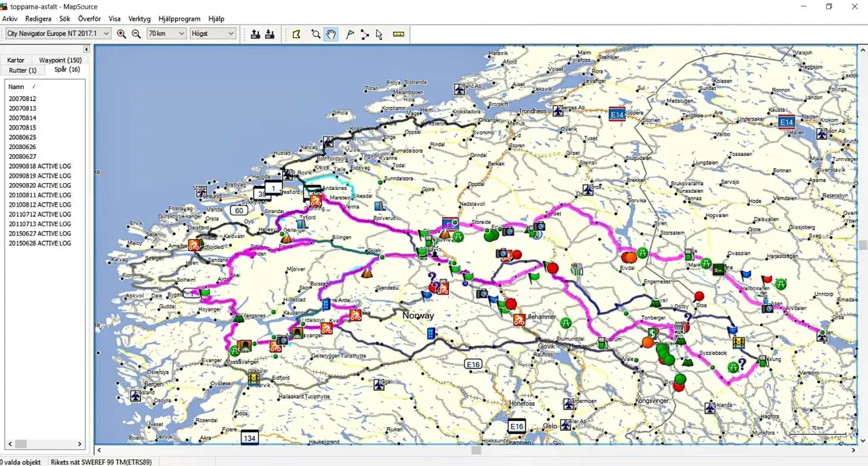
Task: Select the map selection tool
Action: point(296,34)
